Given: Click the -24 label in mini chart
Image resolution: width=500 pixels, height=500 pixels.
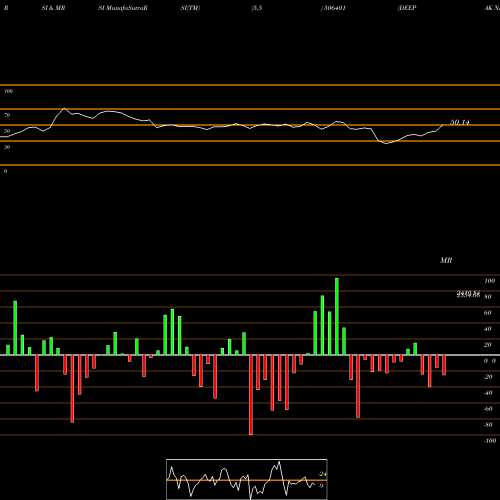Looking at the screenshot, I should click(322, 474).
